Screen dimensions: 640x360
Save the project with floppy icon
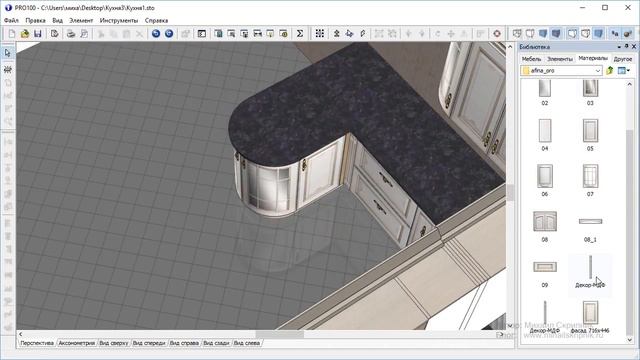click(38, 33)
